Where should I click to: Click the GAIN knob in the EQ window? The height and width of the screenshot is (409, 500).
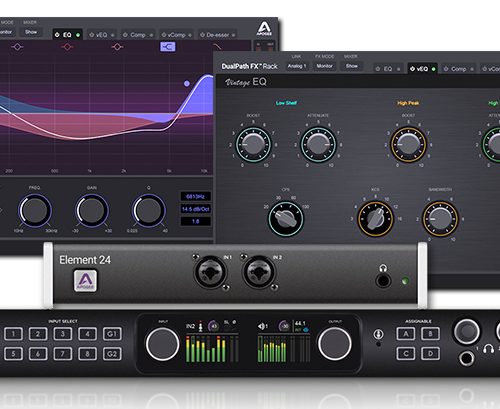point(92,211)
